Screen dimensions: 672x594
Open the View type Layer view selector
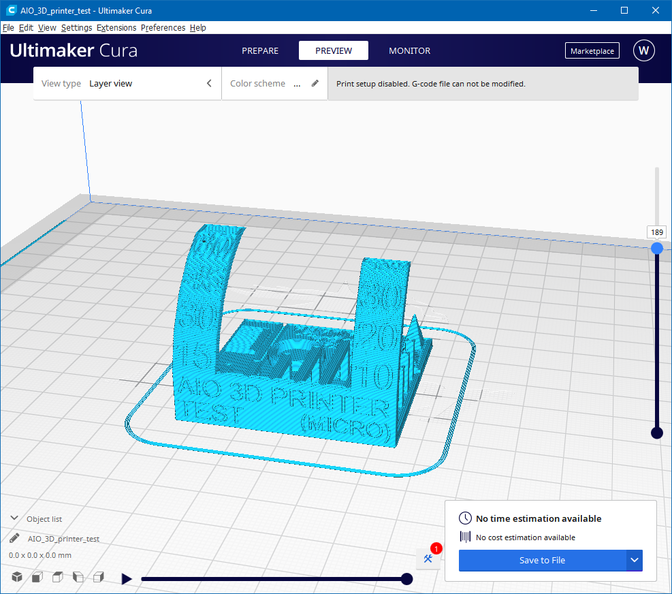tap(127, 84)
